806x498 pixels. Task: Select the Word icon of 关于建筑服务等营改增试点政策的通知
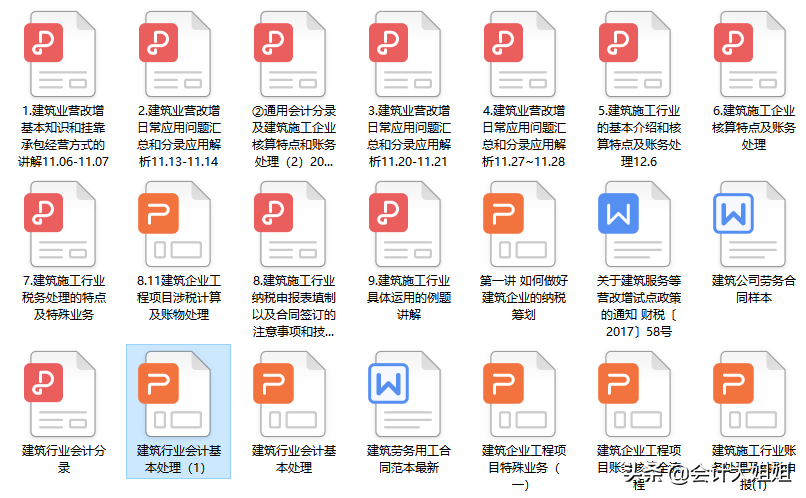(x=636, y=224)
